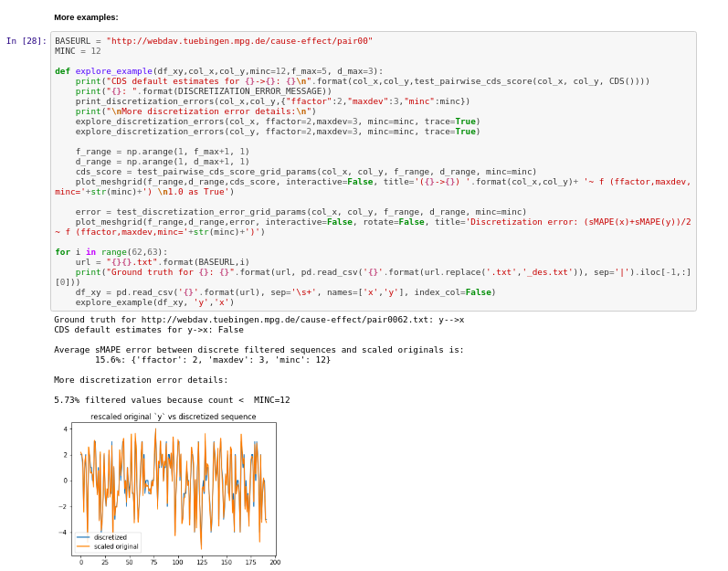728x571 pixels.
Task: Click the 'plot_meshgrid(f_range,d_range,error' line
Action: tap(373, 227)
